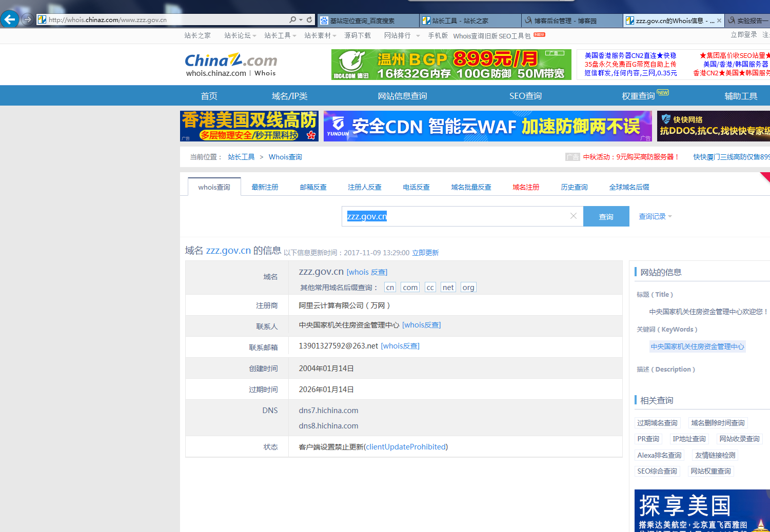Expand the 网站排行 dropdown menu
Viewport: 770px width, 532px height.
click(402, 35)
